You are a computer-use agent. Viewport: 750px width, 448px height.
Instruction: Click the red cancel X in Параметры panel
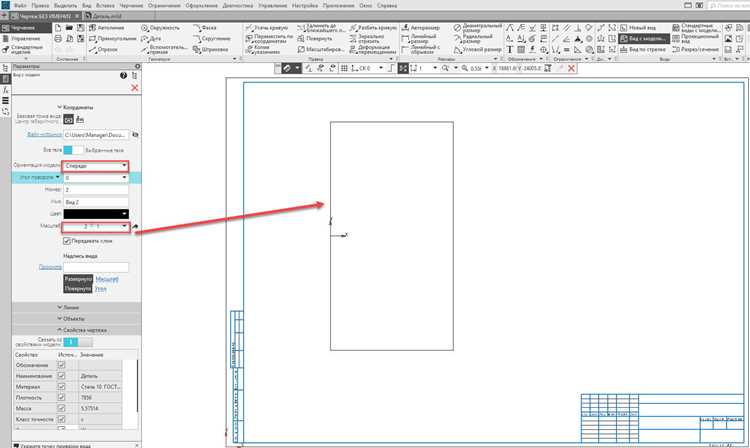pyautogui.click(x=134, y=88)
